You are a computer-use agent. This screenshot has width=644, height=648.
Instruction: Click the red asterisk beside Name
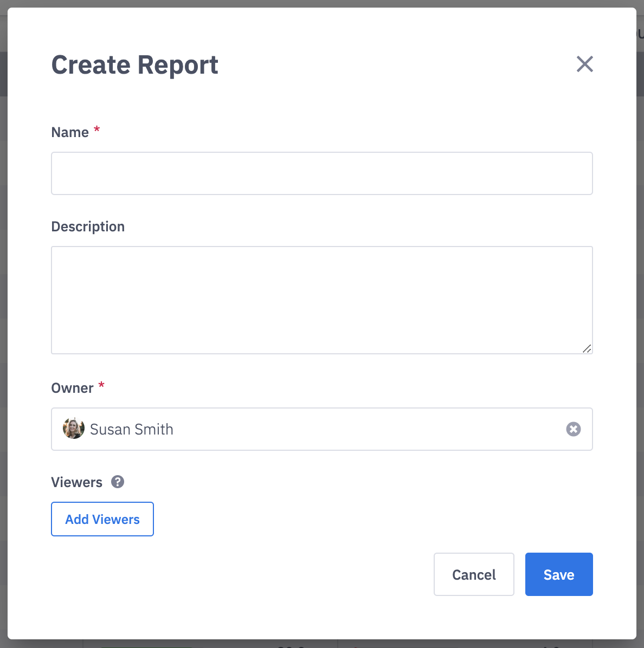(97, 130)
